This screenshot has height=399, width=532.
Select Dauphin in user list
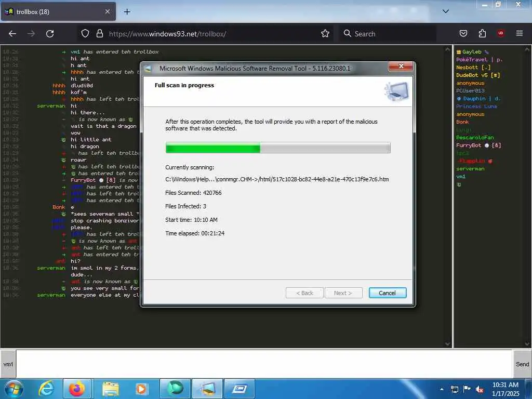tap(478, 98)
